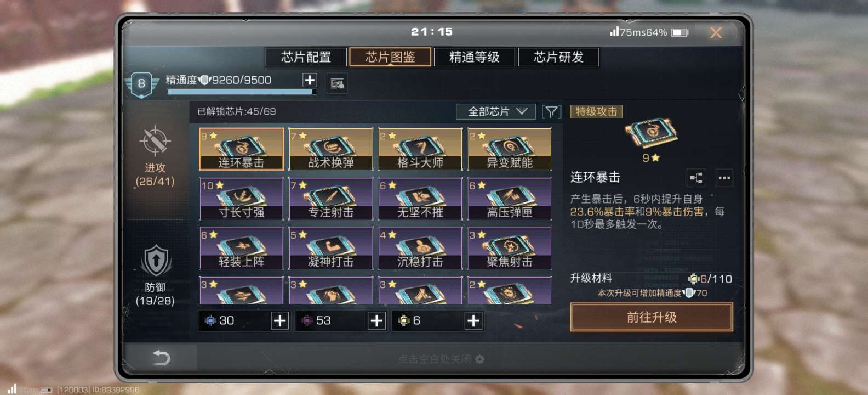
Task: Select the 战术换弹 chip card
Action: (331, 149)
